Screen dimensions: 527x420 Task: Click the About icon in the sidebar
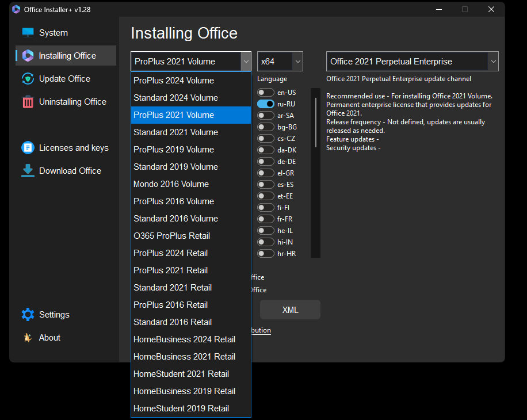pyautogui.click(x=28, y=338)
